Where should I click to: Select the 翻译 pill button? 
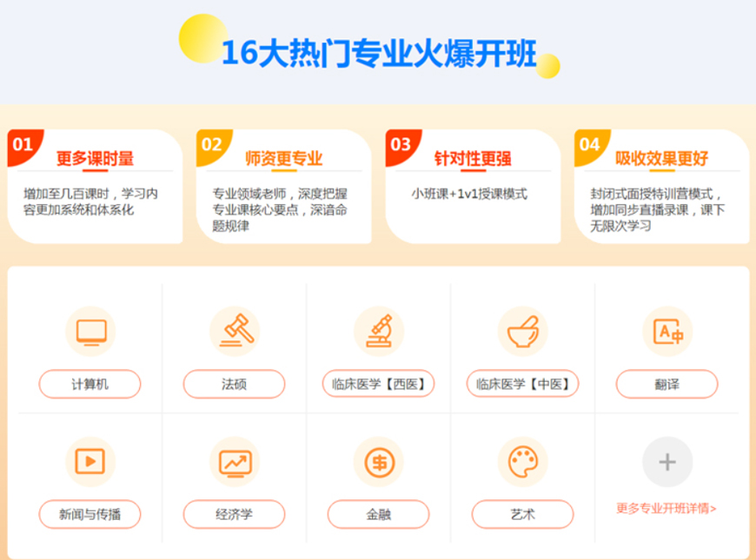point(665,384)
